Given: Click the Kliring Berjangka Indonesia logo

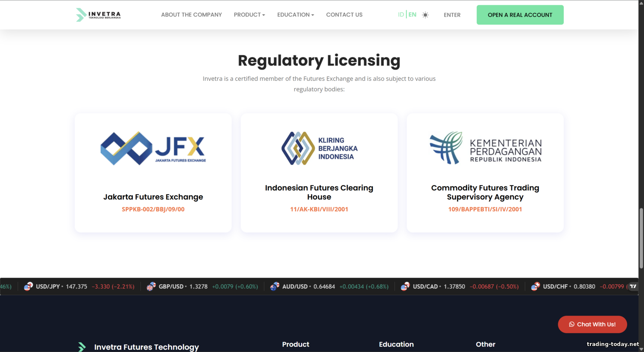Looking at the screenshot, I should click(x=319, y=148).
